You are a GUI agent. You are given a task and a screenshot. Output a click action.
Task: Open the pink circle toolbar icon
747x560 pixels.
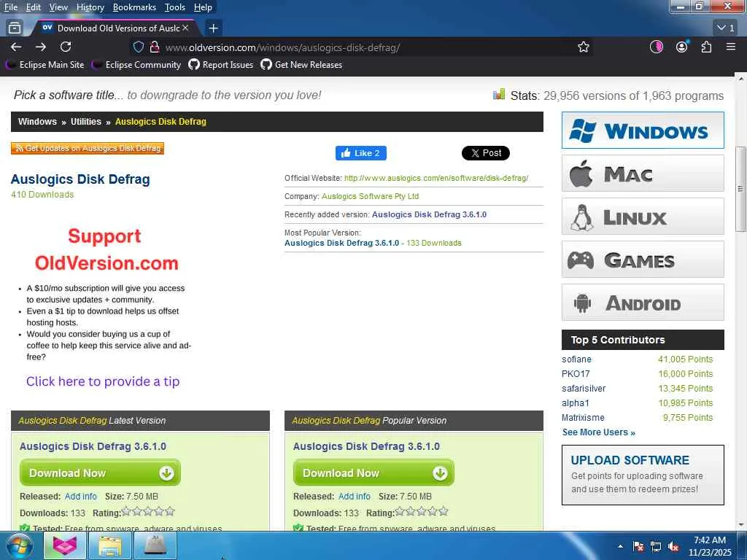pos(657,47)
